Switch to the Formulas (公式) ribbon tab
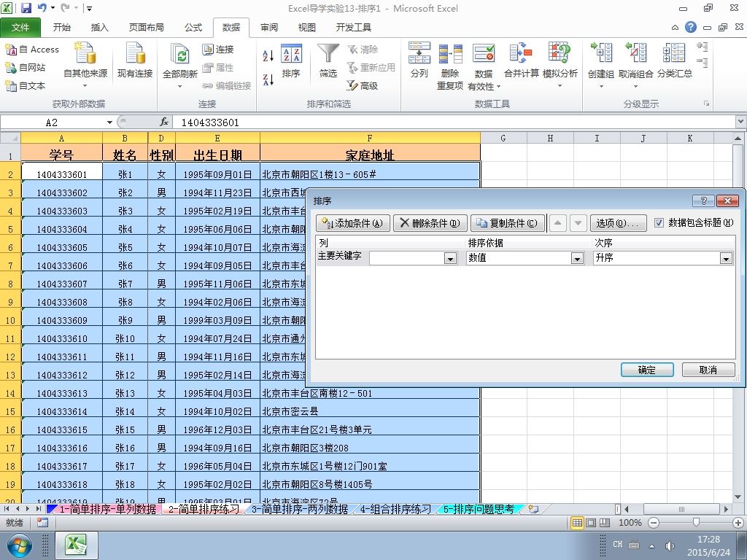The image size is (747, 560). pos(193,27)
